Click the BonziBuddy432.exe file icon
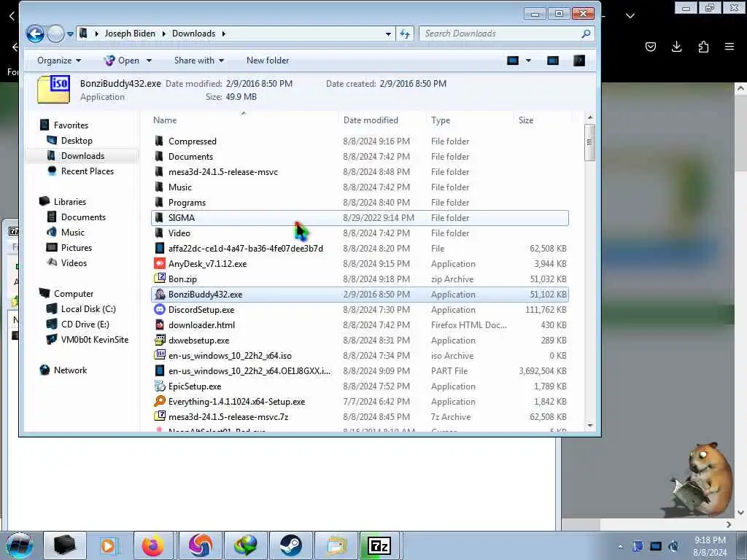The height and width of the screenshot is (560, 747). tap(160, 294)
